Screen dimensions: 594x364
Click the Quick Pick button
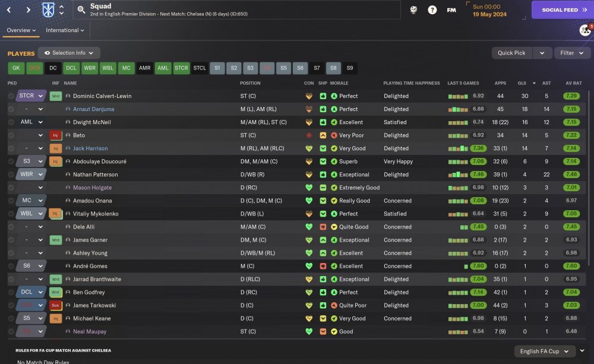click(x=511, y=53)
